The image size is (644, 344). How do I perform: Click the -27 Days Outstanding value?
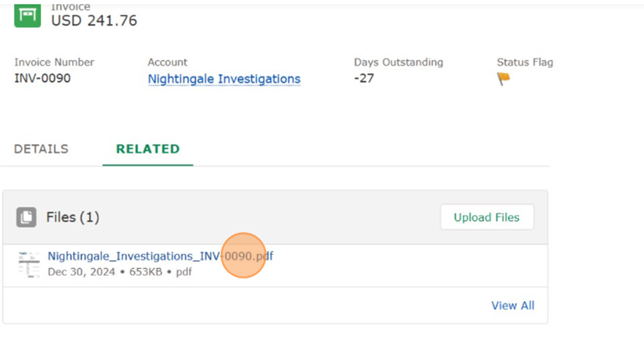[x=364, y=79]
